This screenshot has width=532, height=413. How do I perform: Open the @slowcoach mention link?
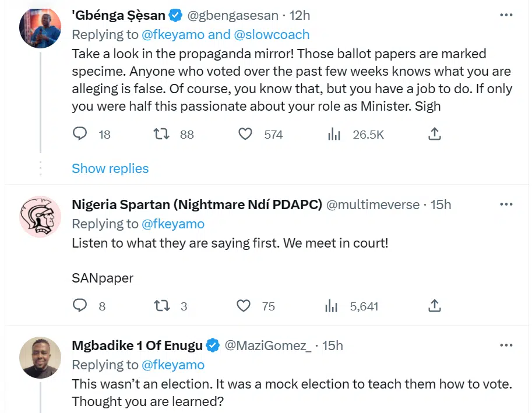click(x=272, y=34)
